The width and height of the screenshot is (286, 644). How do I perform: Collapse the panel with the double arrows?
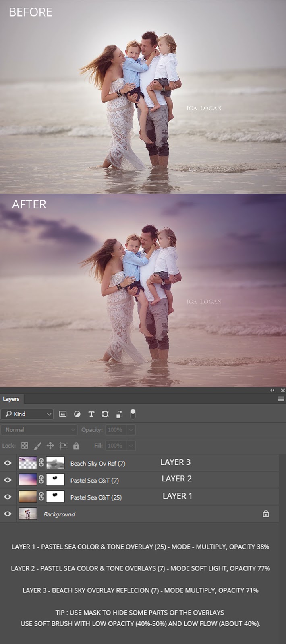pyautogui.click(x=272, y=390)
